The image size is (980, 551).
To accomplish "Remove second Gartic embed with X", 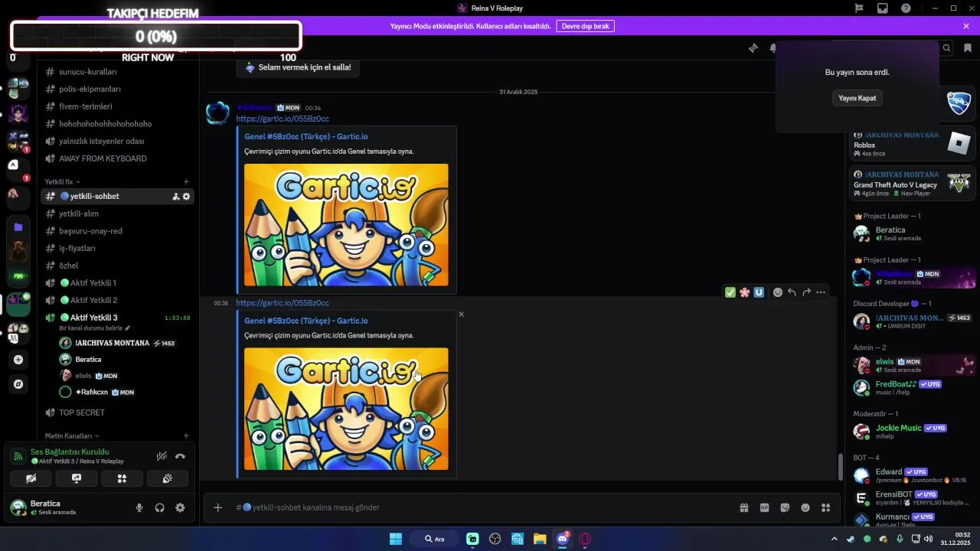I will point(461,315).
